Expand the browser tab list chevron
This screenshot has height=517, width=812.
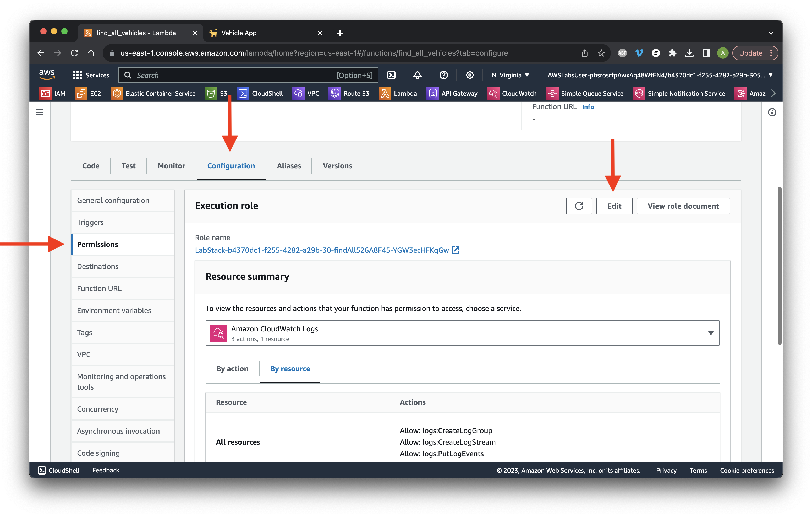(x=771, y=33)
